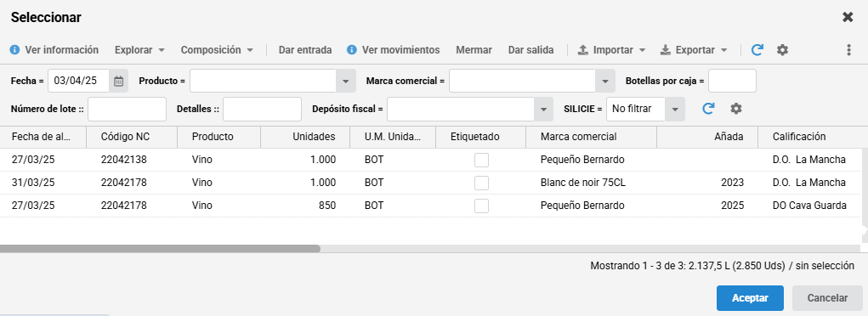868x316 pixels.
Task: Select the cell with date 31/03/25
Action: point(43,183)
